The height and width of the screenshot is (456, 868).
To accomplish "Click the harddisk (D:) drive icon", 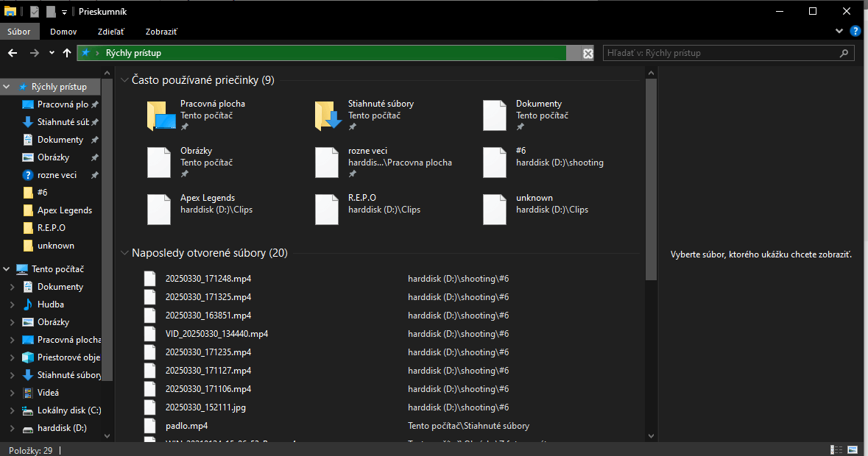I will pyautogui.click(x=28, y=429).
